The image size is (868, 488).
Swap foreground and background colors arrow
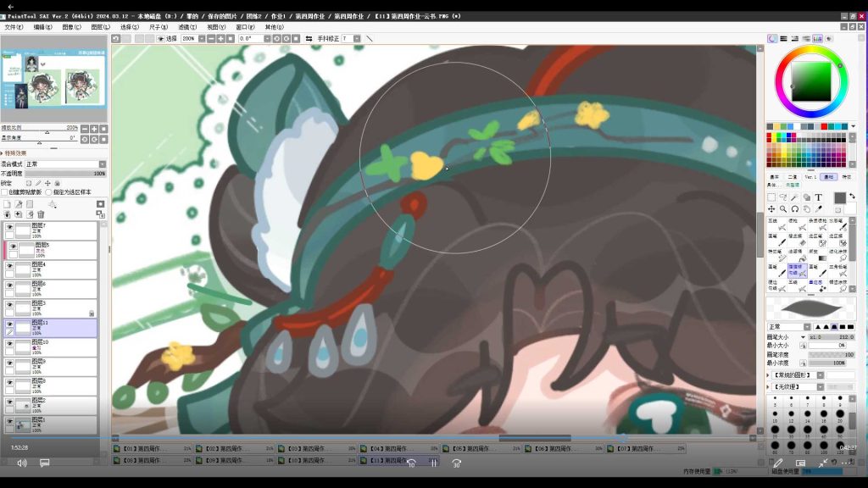[x=852, y=197]
